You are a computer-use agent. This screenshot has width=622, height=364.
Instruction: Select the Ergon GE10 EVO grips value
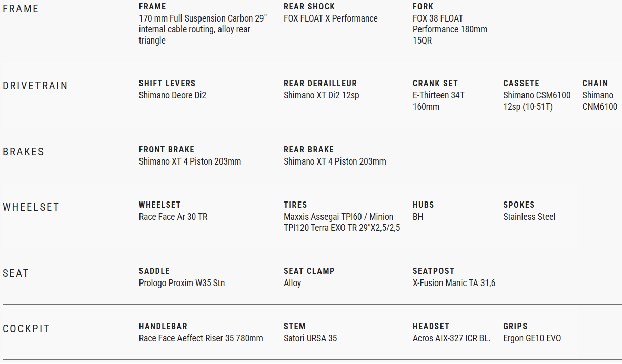tap(532, 338)
